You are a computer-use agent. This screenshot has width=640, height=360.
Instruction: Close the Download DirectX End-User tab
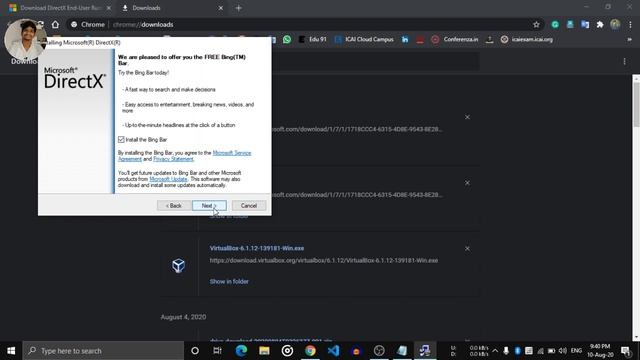(109, 8)
